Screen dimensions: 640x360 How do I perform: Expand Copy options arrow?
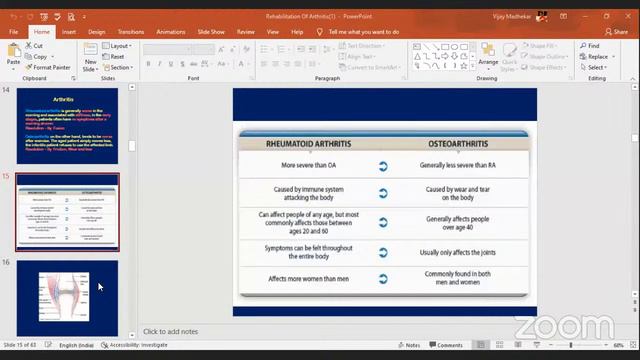point(53,57)
